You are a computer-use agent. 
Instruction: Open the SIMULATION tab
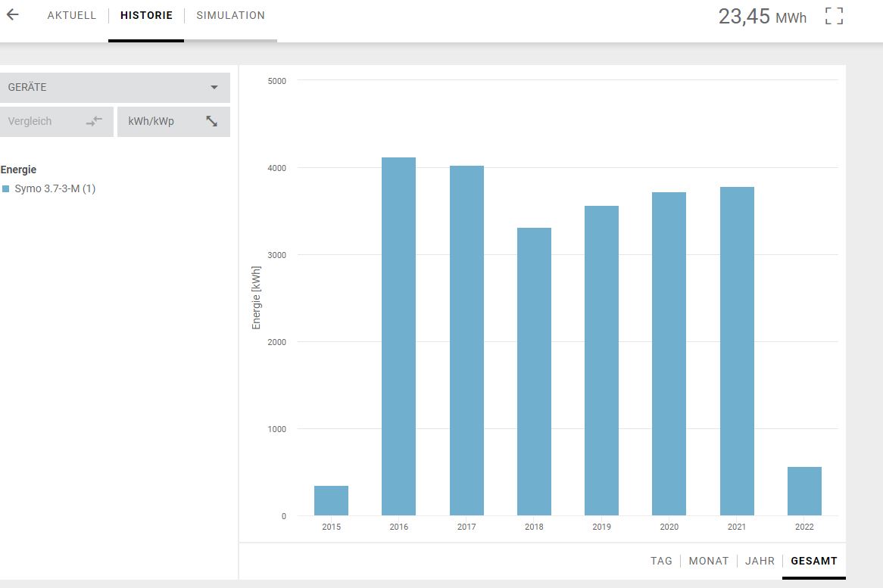tap(230, 16)
